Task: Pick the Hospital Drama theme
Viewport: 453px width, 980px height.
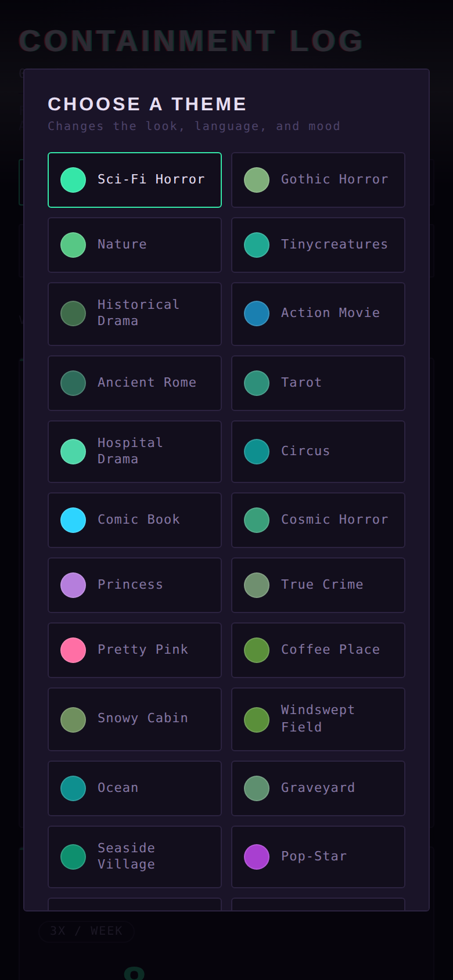Action: pos(135,452)
